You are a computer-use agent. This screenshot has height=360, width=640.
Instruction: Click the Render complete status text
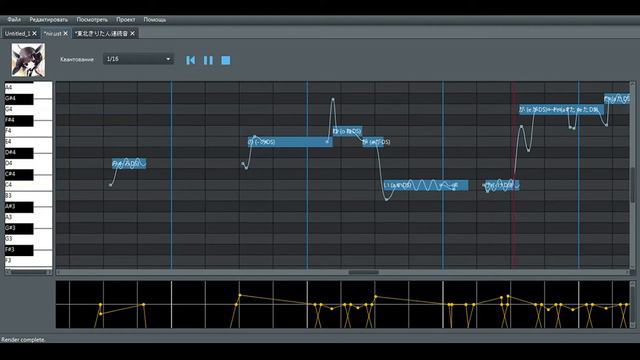[23, 340]
